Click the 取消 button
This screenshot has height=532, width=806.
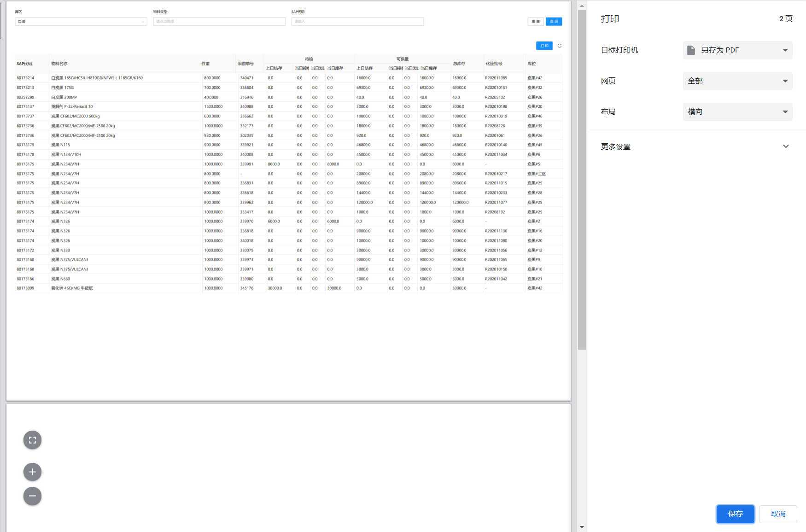coord(778,514)
